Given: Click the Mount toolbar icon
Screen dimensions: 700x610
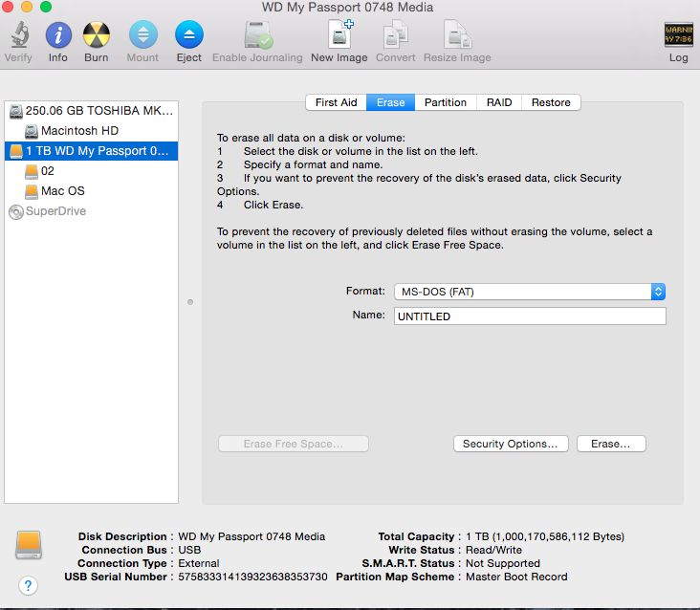Looking at the screenshot, I should (142, 34).
